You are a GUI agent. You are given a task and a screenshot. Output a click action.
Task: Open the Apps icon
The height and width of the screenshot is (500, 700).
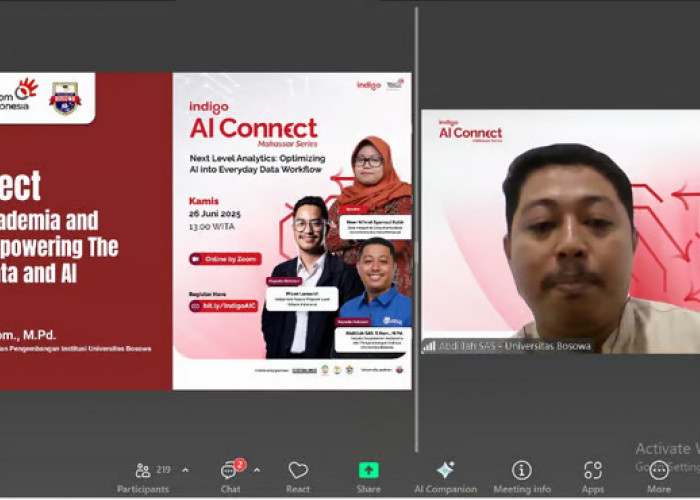pyautogui.click(x=593, y=470)
